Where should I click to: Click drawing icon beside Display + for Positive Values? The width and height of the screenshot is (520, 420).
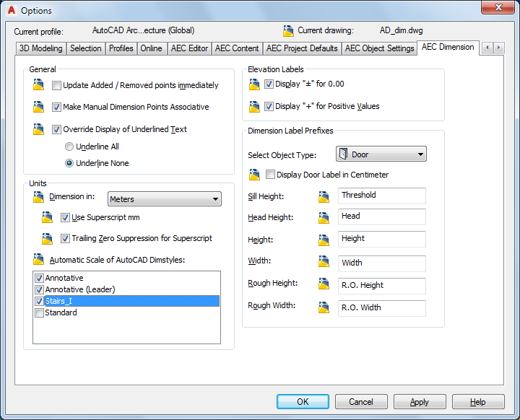[254, 106]
